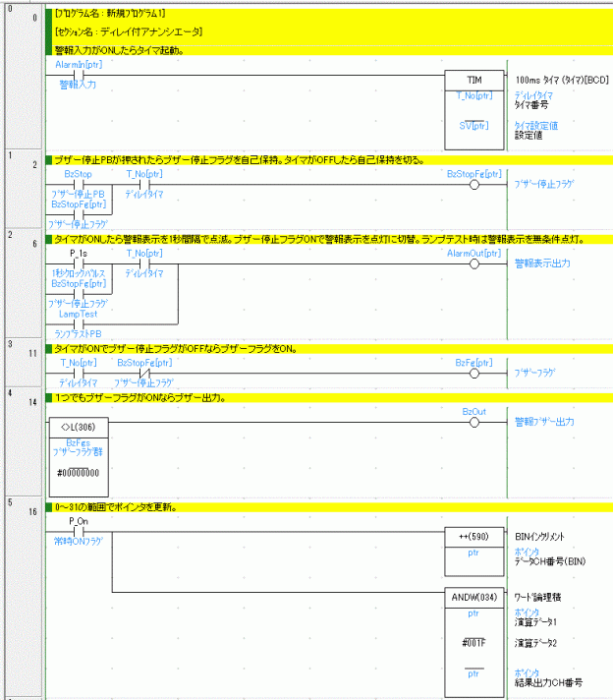Select the BzStop contact in rung 1
Screen dimensions: 613x700
tap(79, 184)
